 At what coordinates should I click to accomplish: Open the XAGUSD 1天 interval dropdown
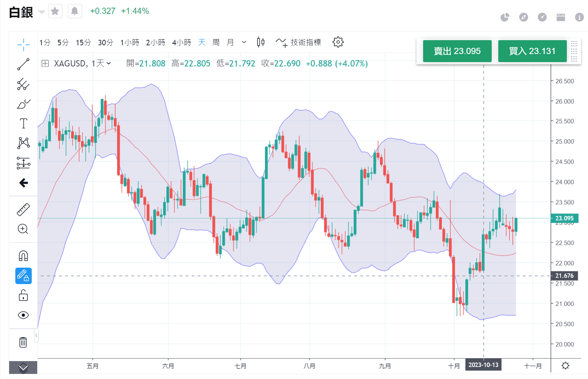pyautogui.click(x=108, y=64)
